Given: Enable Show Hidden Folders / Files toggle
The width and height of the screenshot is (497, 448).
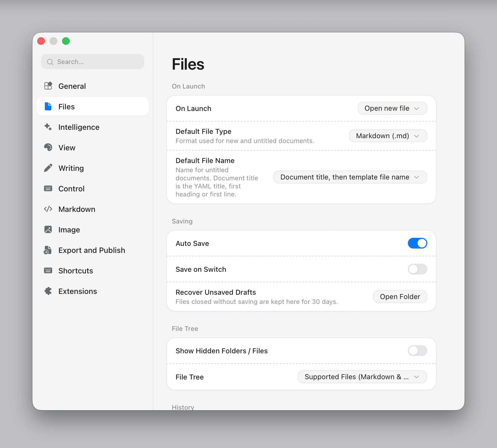Looking at the screenshot, I should point(417,351).
